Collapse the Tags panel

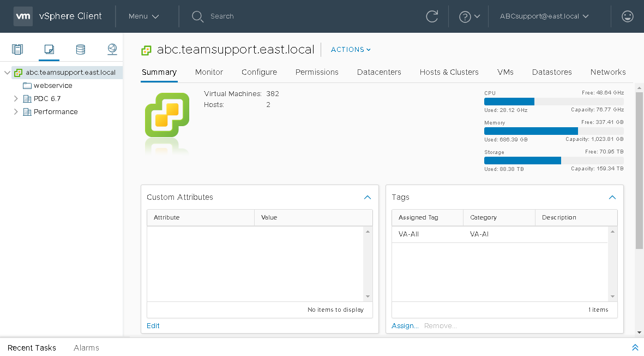(x=612, y=197)
